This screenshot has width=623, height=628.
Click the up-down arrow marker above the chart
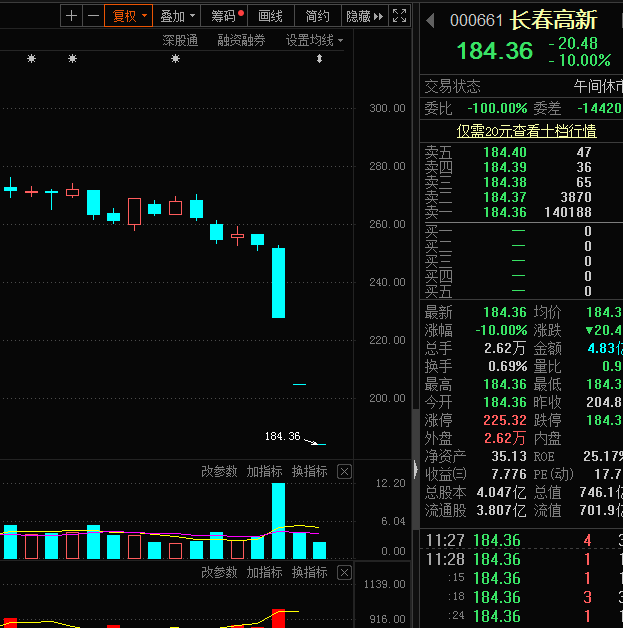319,60
